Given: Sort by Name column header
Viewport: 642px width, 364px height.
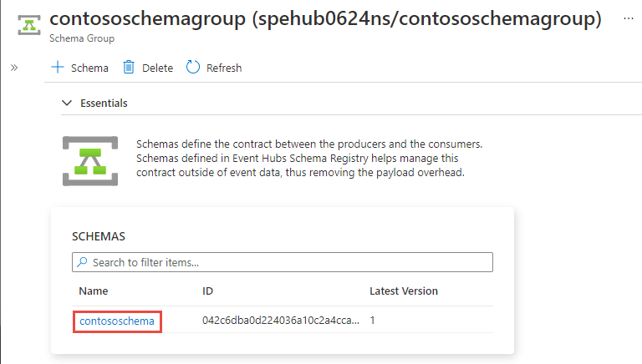Looking at the screenshot, I should pos(94,291).
